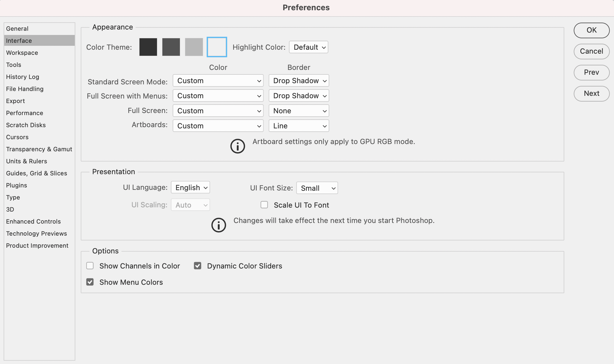Advance with the Next button
Viewport: 614px width, 364px height.
click(x=591, y=93)
